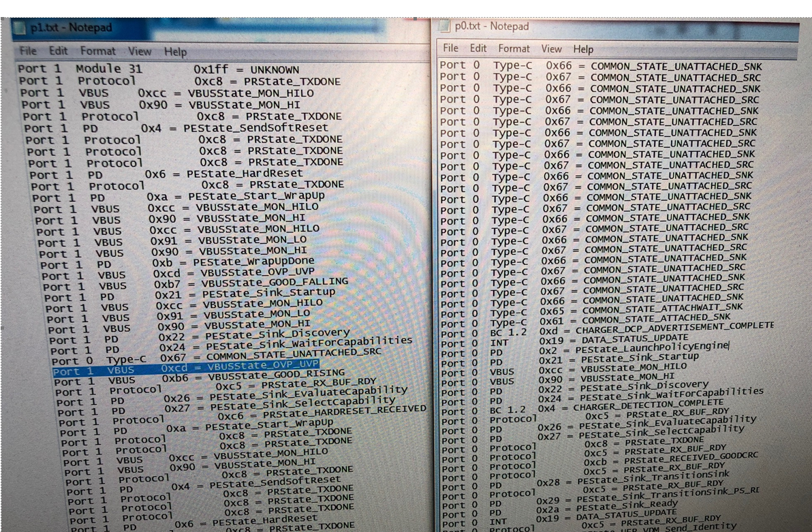
Task: Open Format menu in p0.txt Notepad
Action: click(514, 48)
